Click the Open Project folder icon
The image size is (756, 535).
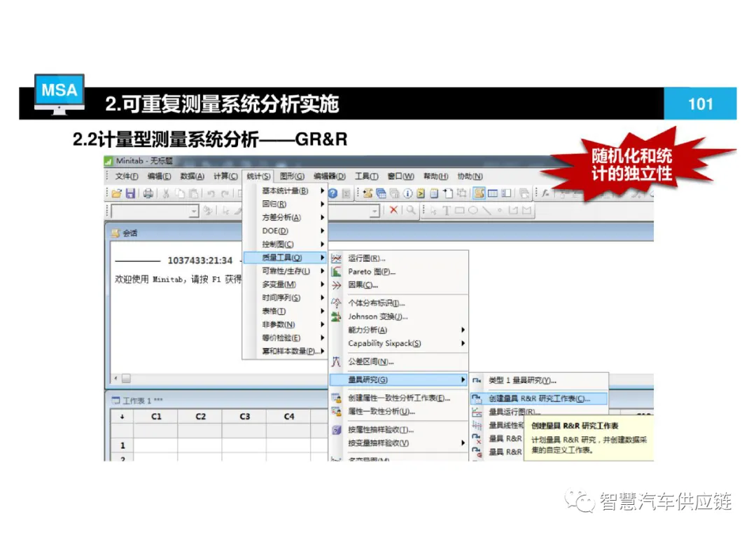(x=116, y=193)
